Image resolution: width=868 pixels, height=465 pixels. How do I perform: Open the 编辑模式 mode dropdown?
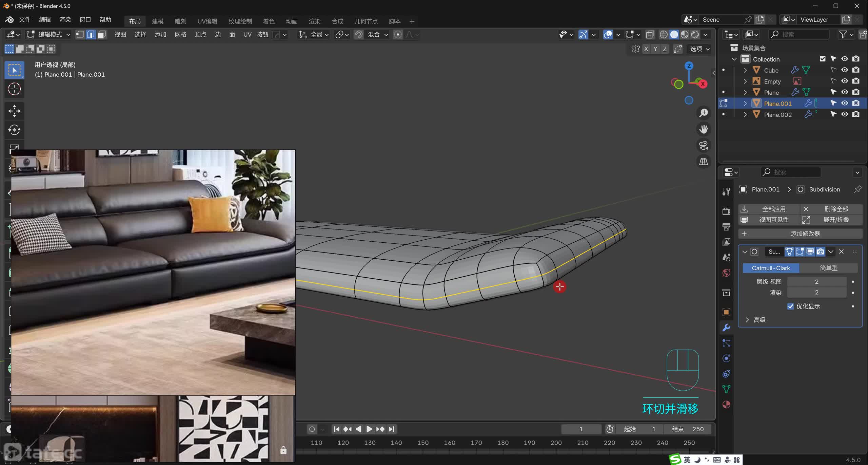49,35
